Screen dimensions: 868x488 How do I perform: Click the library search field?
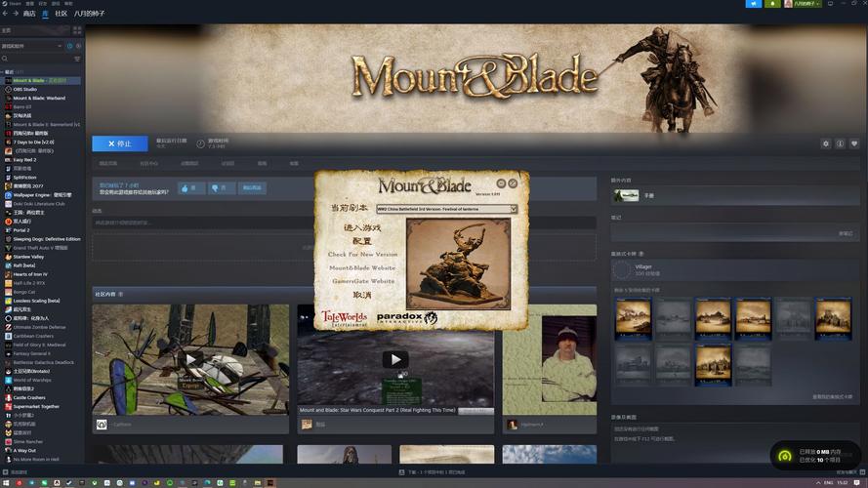[x=37, y=59]
